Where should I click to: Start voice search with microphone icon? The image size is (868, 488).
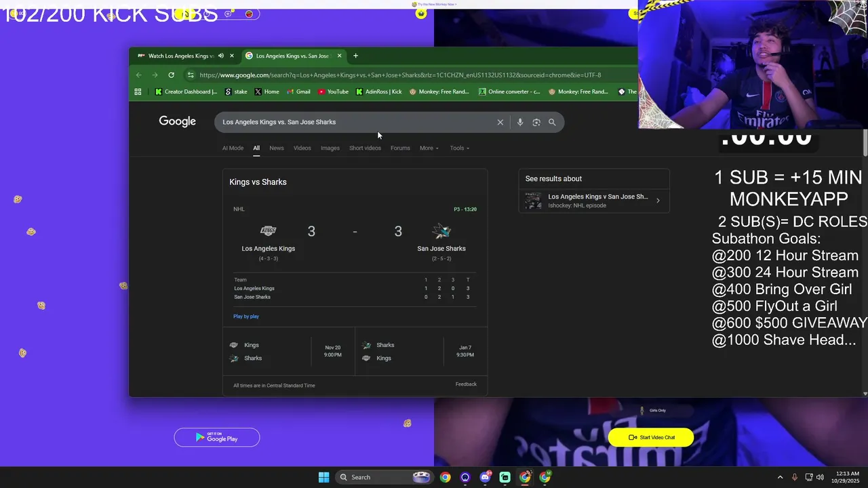pyautogui.click(x=520, y=122)
